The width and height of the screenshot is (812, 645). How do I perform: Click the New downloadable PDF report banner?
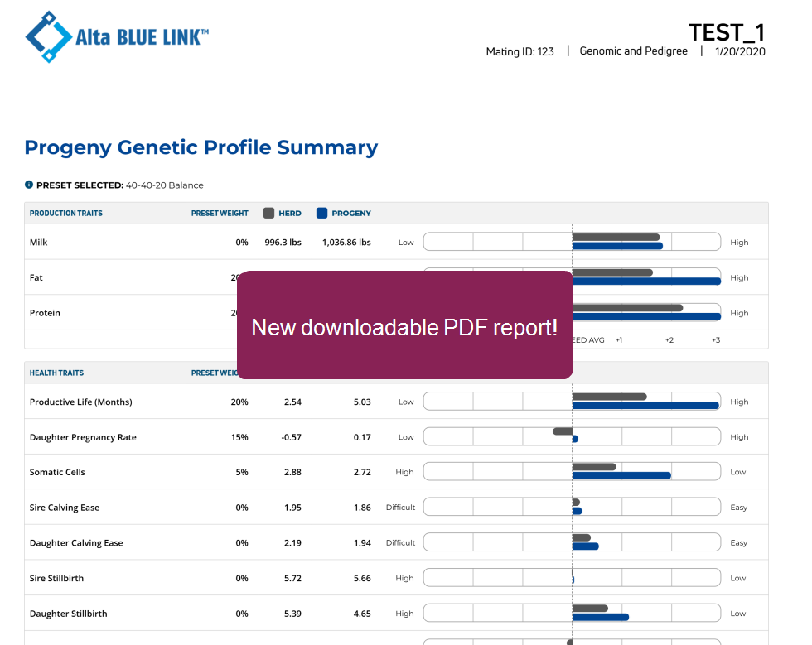(404, 325)
